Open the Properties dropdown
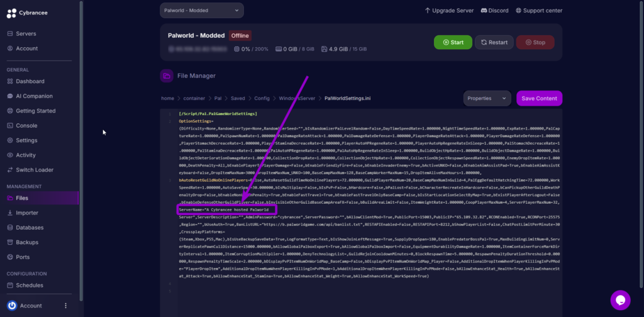Image resolution: width=644 pixels, height=317 pixels. pyautogui.click(x=487, y=98)
